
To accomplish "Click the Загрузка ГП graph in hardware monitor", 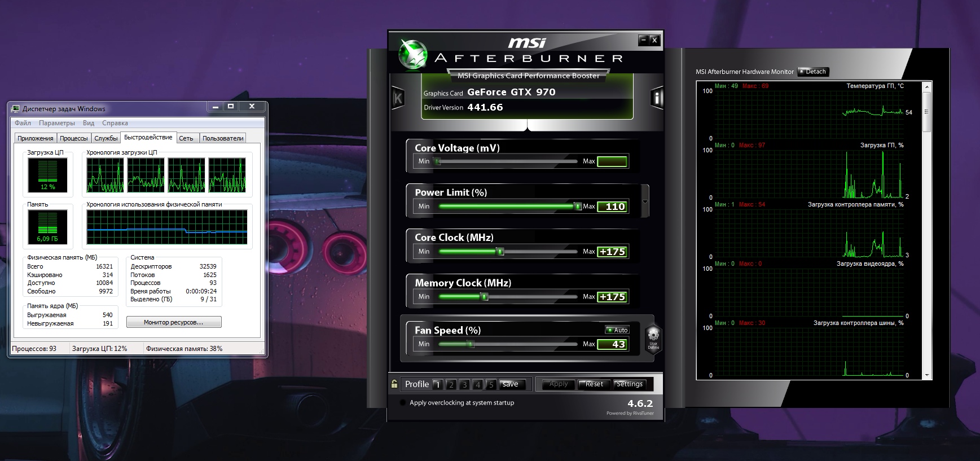I will [x=809, y=174].
